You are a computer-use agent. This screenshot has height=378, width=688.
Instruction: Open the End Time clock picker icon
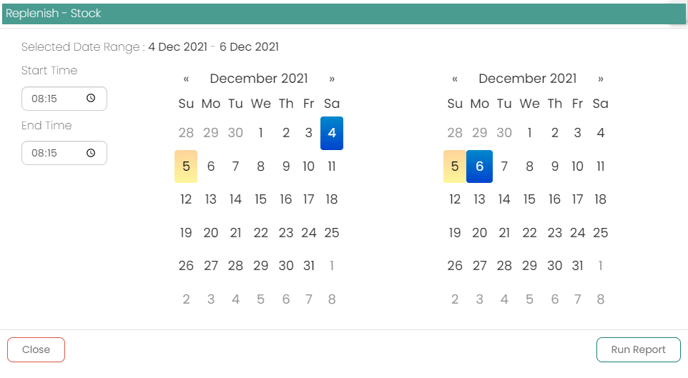point(91,153)
